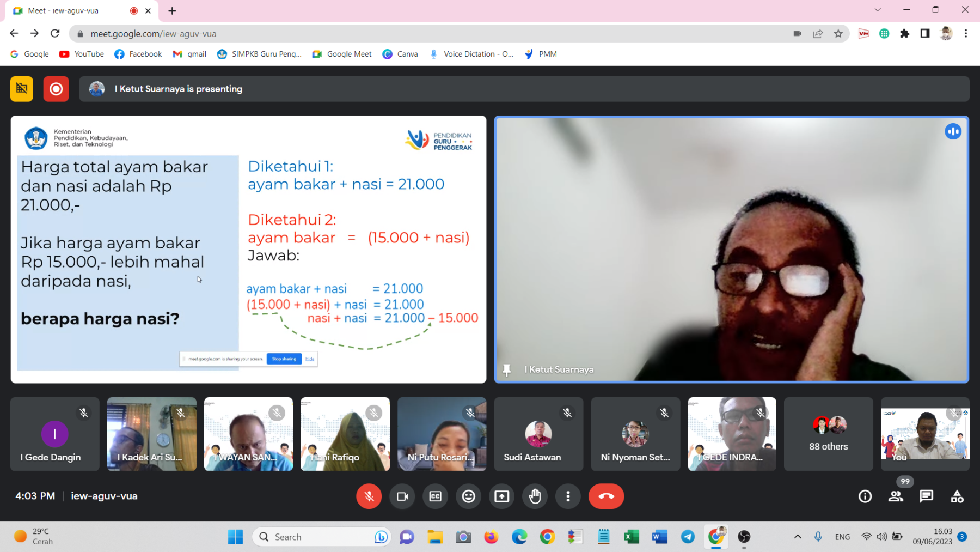Viewport: 980px width, 552px height.
Task: Open a new browser tab
Action: coord(172,11)
